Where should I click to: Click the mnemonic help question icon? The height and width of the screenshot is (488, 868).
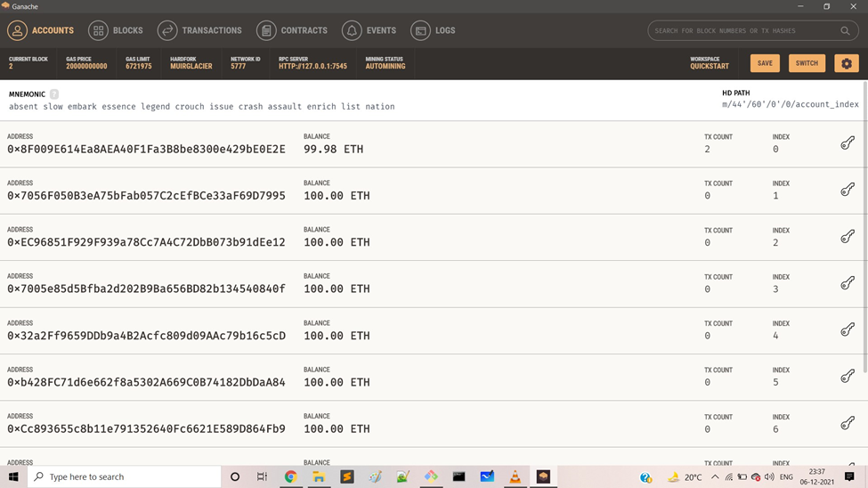[x=53, y=94]
